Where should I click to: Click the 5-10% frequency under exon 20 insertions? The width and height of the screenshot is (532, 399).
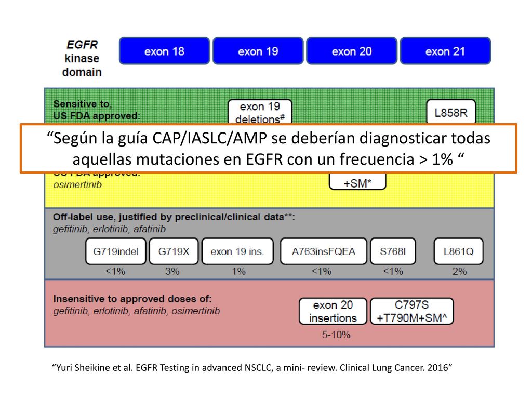(336, 335)
